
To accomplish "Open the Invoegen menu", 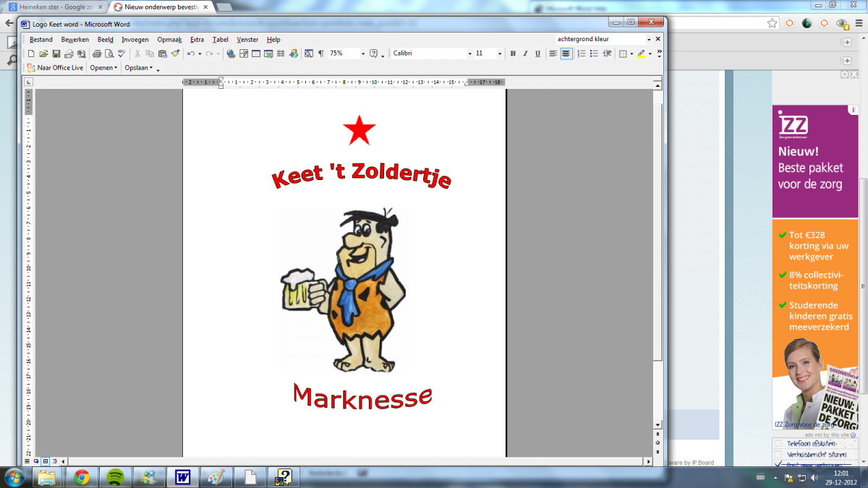I will (135, 40).
